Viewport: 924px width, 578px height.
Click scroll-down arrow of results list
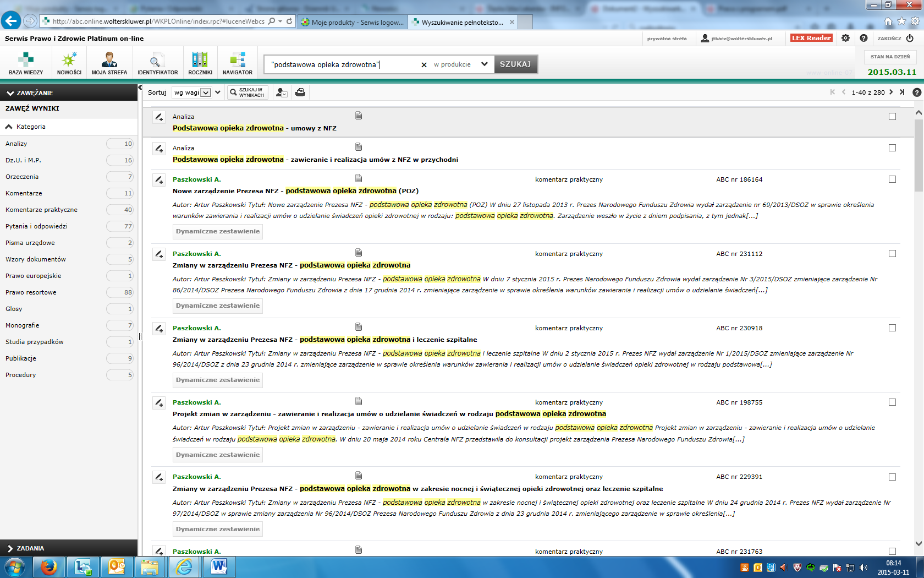coord(919,544)
